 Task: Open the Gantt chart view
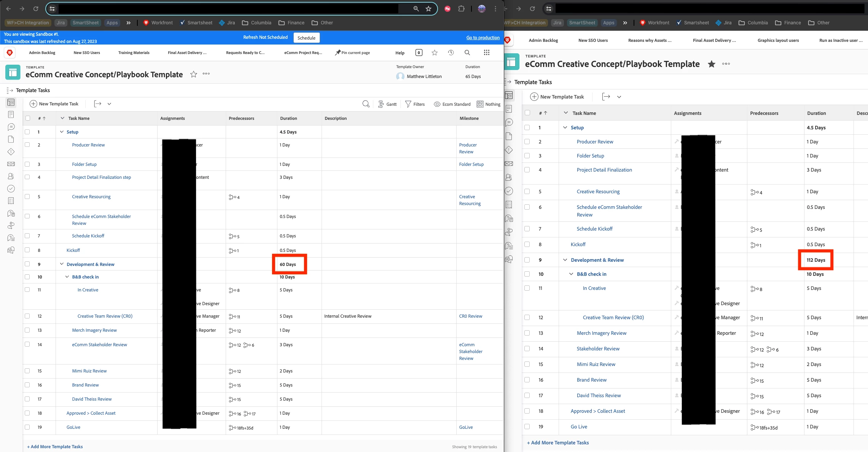point(387,104)
